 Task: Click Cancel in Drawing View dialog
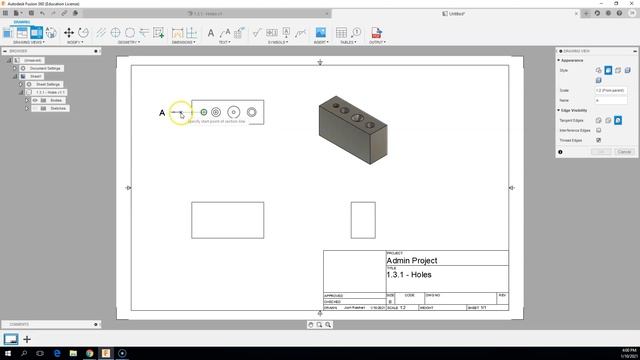pos(624,152)
